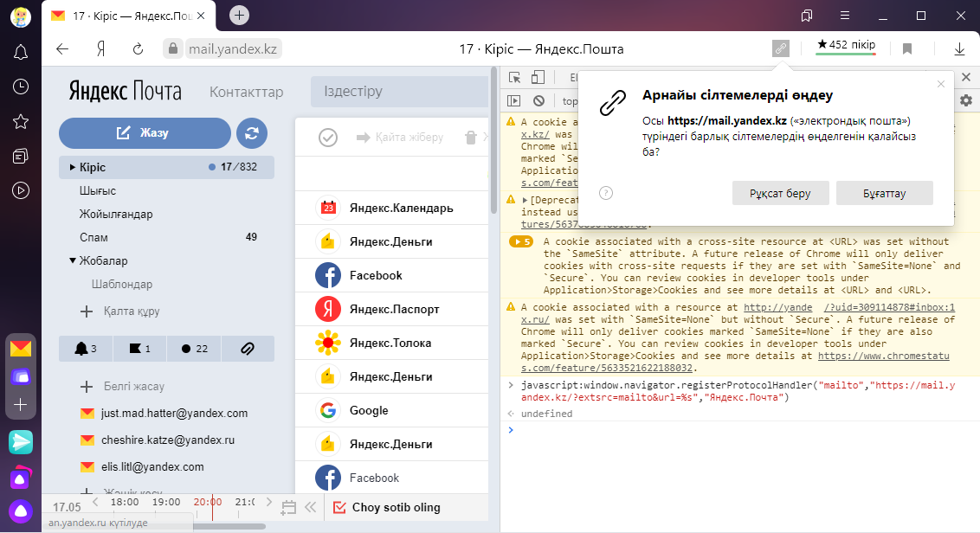The width and height of the screenshot is (980, 533).
Task: Open the Кіріс inbox folder
Action: (166, 167)
